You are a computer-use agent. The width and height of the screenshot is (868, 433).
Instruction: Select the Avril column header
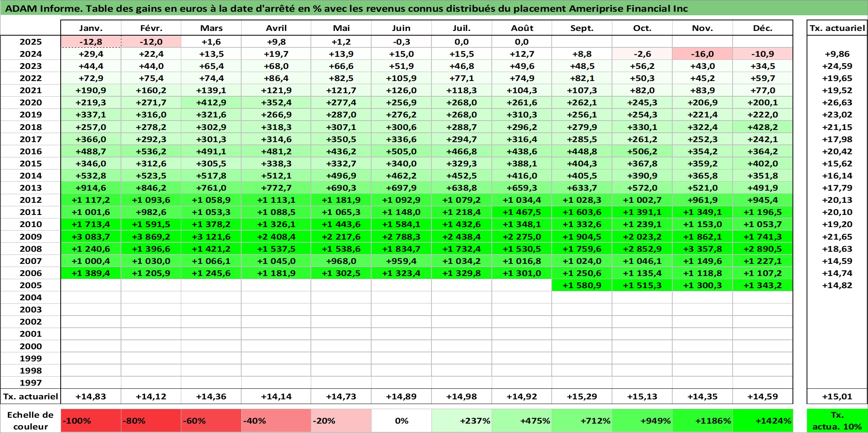276,28
